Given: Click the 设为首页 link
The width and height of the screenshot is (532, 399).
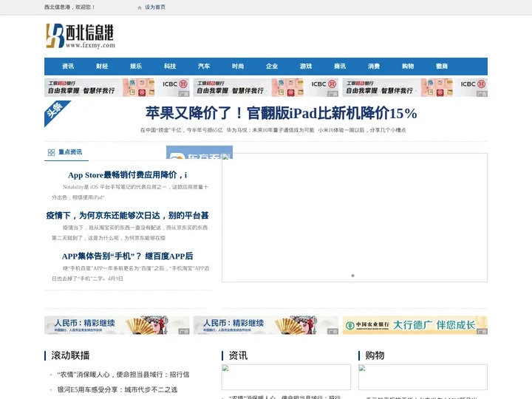Looking at the screenshot, I should (155, 7).
